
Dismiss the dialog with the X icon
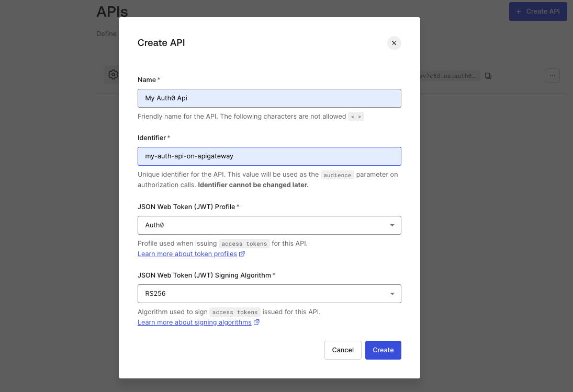394,43
